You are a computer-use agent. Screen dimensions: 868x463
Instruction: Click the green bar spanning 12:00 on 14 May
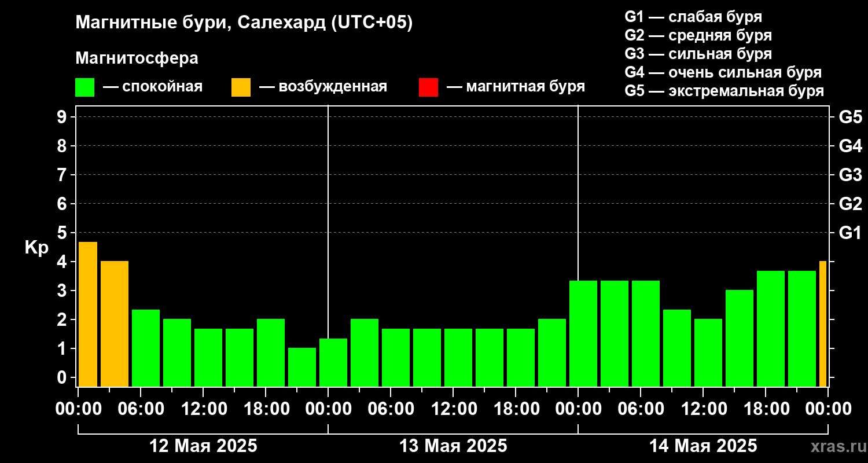tap(708, 352)
